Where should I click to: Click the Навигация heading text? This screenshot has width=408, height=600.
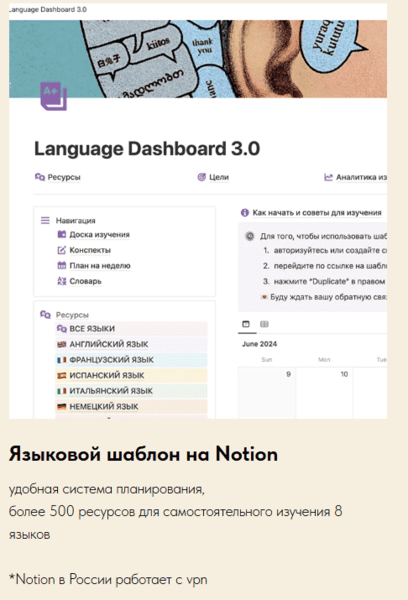76,220
